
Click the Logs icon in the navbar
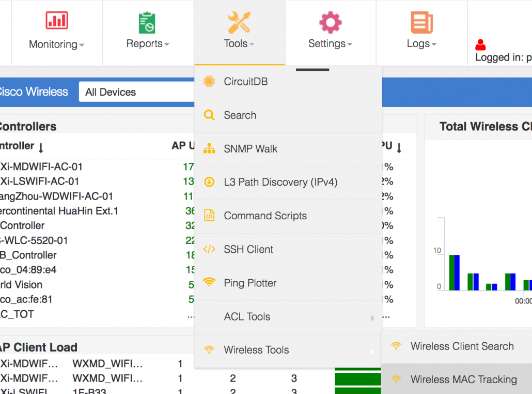click(x=421, y=21)
